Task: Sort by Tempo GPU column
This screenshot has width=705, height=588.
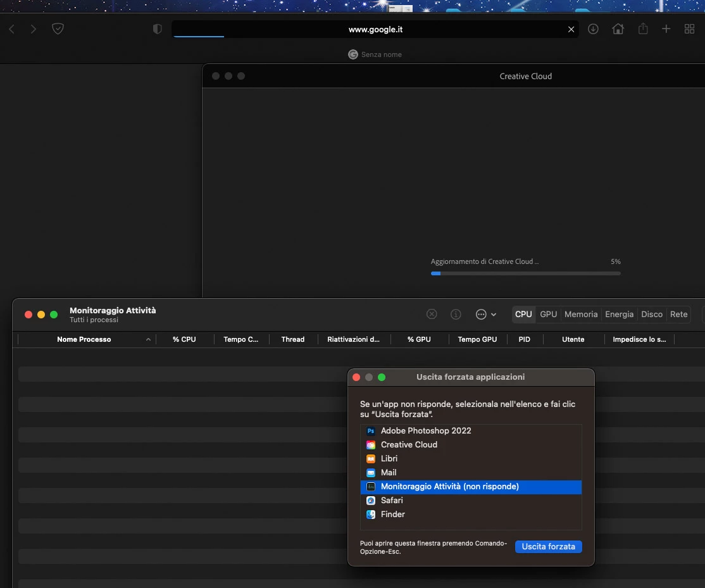Action: click(x=477, y=339)
